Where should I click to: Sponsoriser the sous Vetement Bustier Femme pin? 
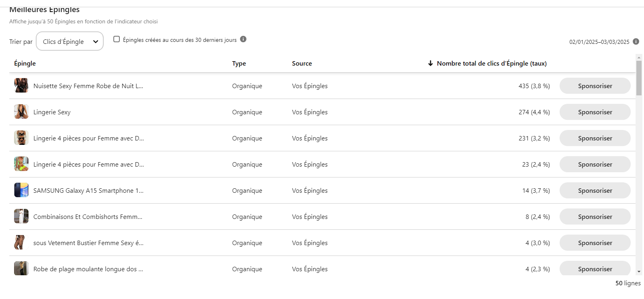[595, 243]
